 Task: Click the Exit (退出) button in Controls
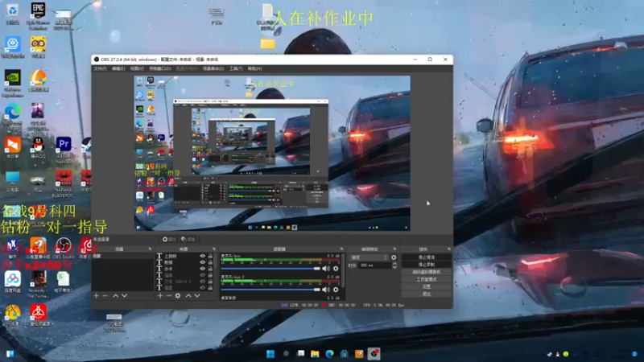tap(427, 294)
